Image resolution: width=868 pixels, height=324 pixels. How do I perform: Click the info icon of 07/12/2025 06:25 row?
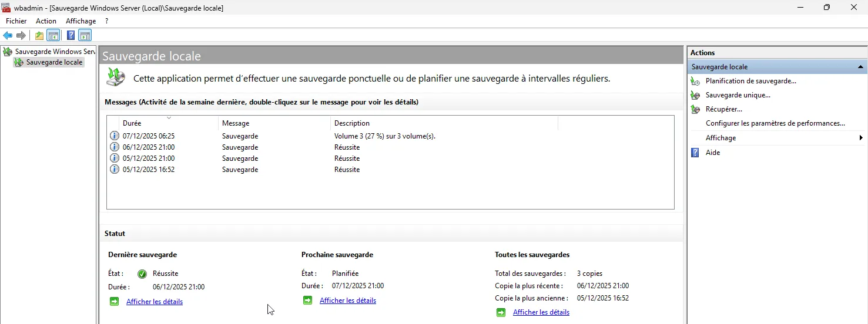pyautogui.click(x=115, y=136)
